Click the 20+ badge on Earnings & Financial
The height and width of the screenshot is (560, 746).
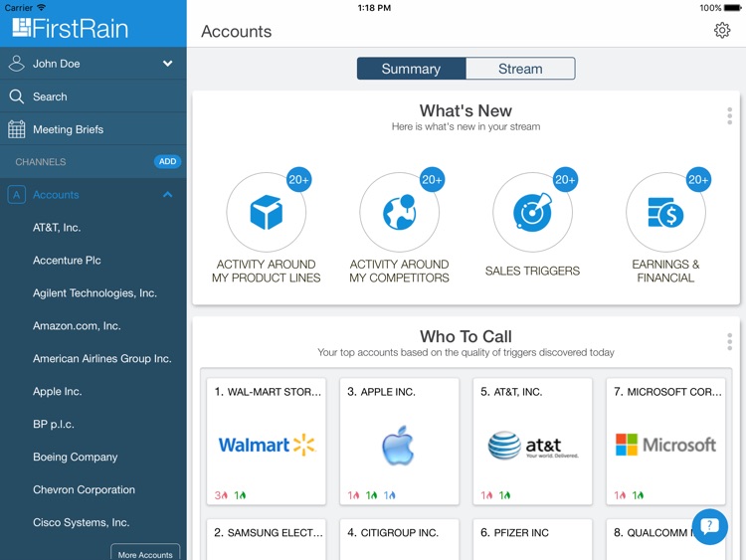(698, 180)
